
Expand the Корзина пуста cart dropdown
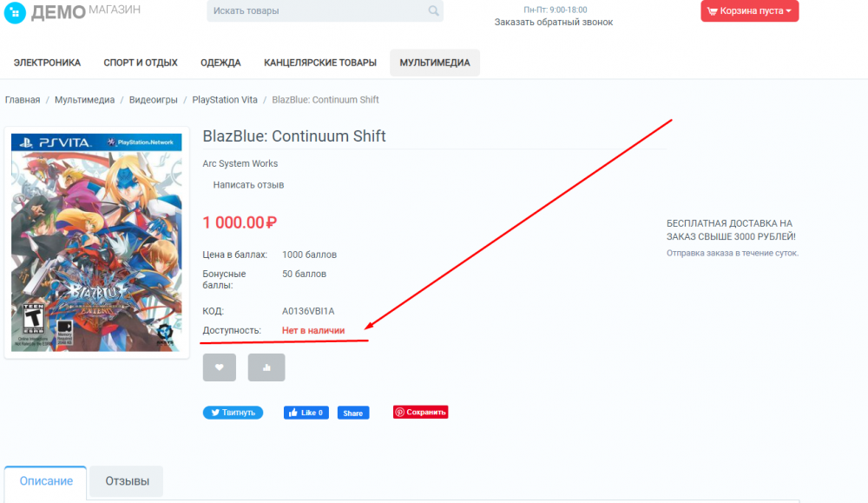[x=749, y=11]
